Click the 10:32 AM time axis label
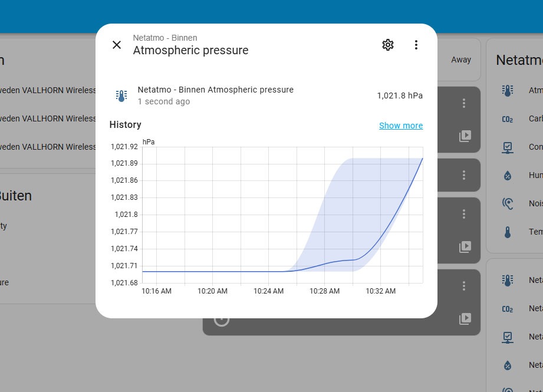543x392 pixels. click(381, 291)
